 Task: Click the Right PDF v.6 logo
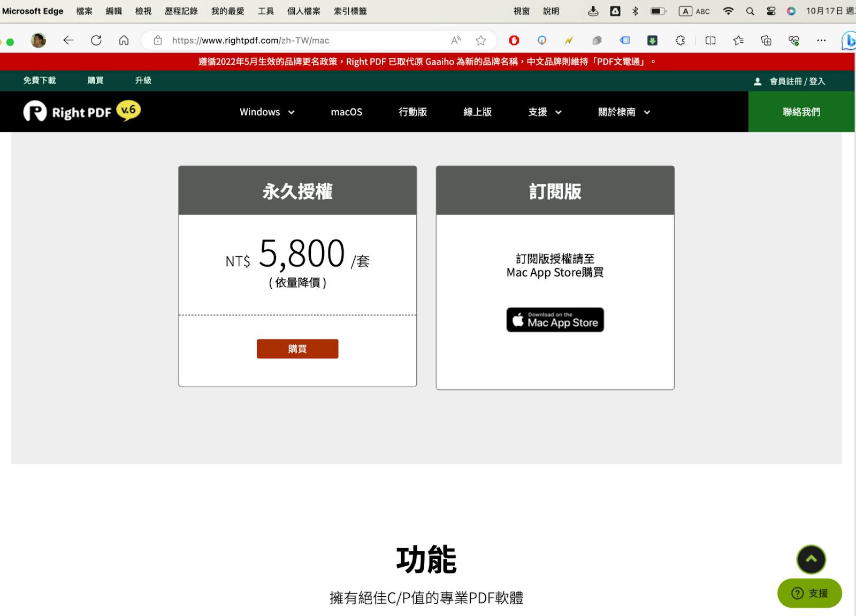[82, 111]
